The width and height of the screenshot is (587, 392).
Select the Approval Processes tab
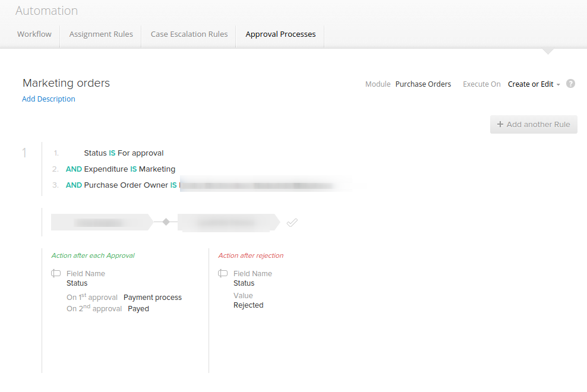coord(280,34)
